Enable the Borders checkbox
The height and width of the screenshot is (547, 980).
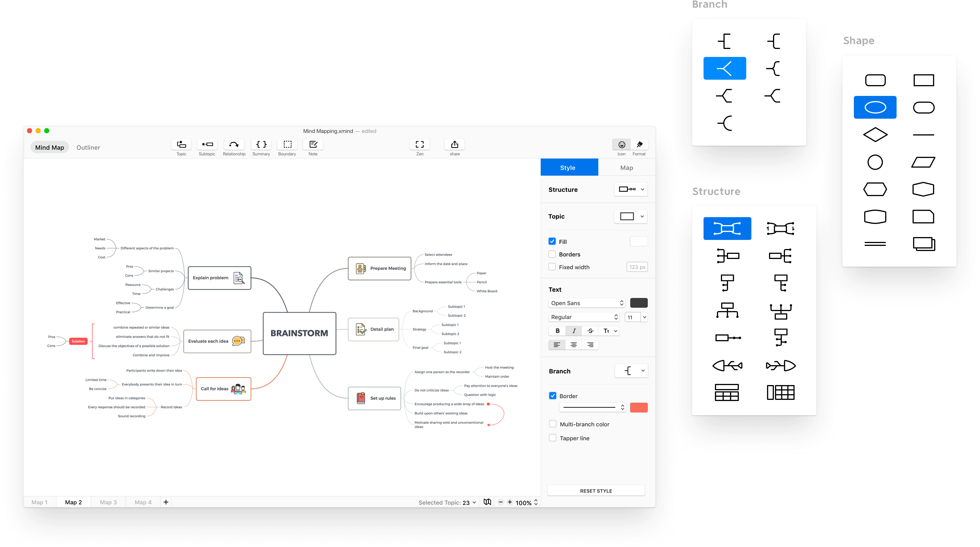pos(552,254)
